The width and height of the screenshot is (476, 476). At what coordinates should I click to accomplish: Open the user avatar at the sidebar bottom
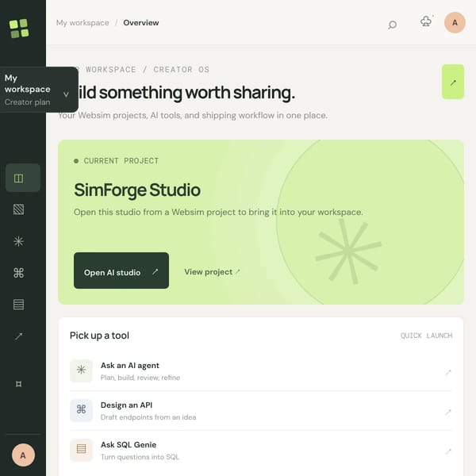[x=23, y=455]
